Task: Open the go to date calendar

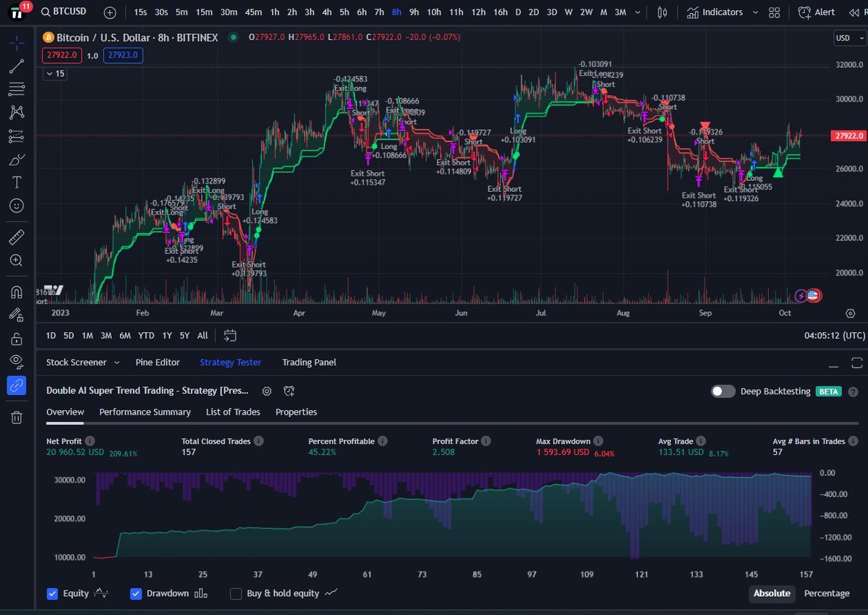Action: point(229,335)
